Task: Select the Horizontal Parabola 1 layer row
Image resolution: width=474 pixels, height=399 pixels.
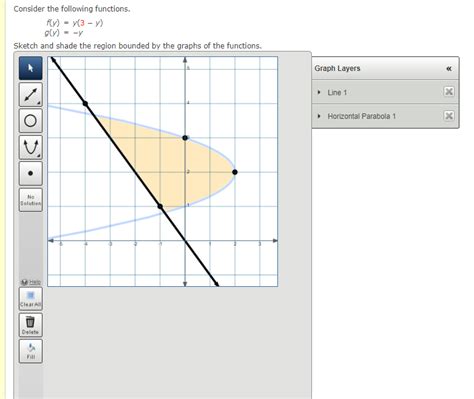Action: point(385,116)
